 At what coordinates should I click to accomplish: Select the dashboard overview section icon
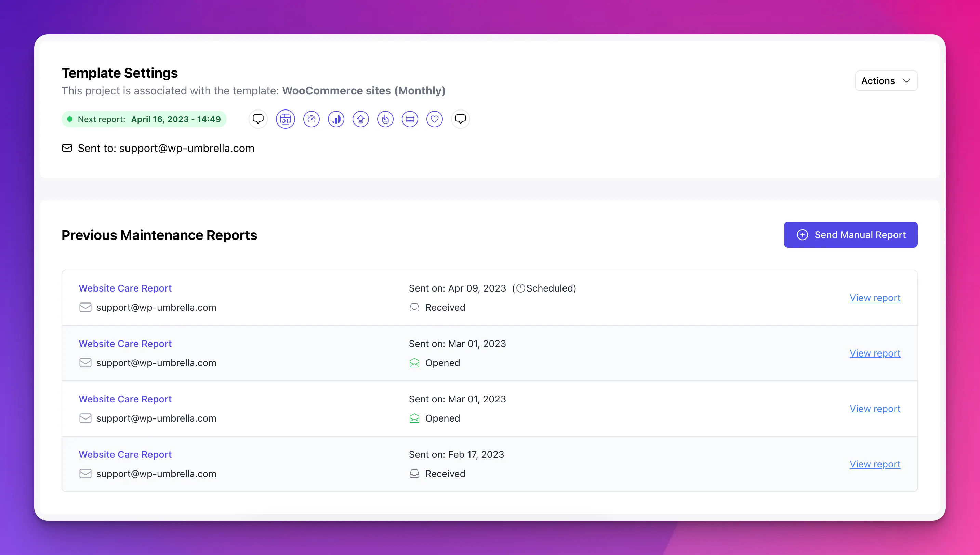pos(285,119)
